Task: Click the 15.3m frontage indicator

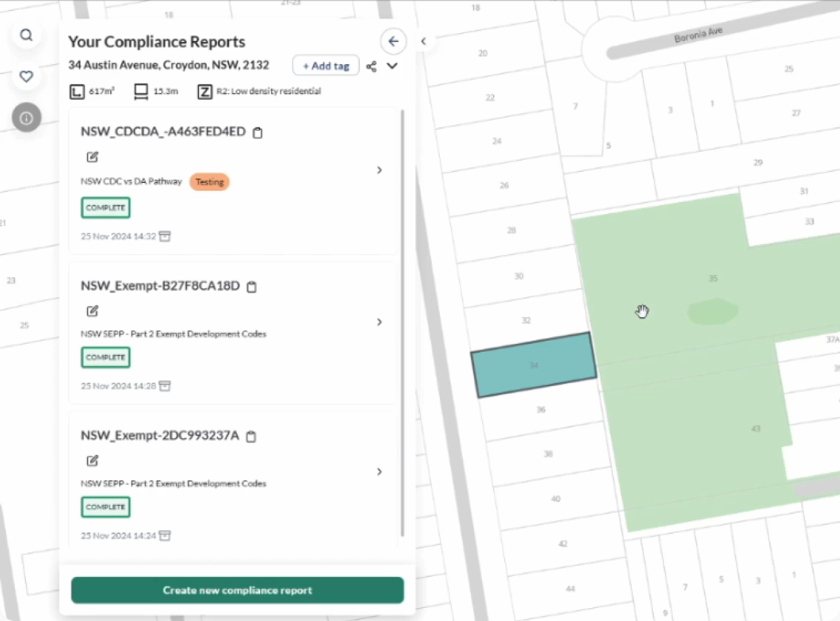Action: (139, 91)
